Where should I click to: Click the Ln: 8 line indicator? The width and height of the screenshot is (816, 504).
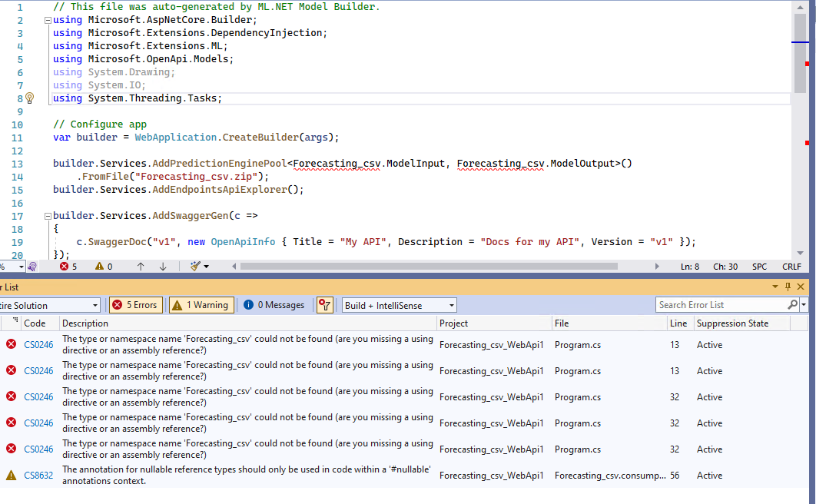click(x=689, y=267)
